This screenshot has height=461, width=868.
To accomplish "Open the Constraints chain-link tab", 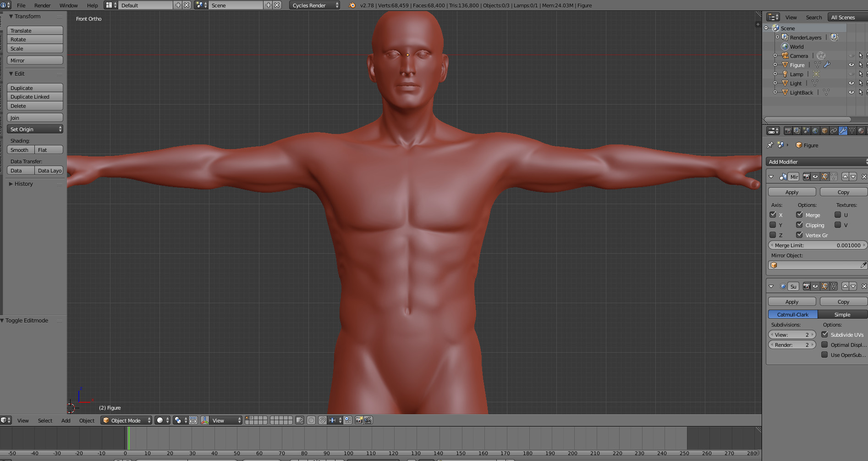I will click(x=834, y=131).
